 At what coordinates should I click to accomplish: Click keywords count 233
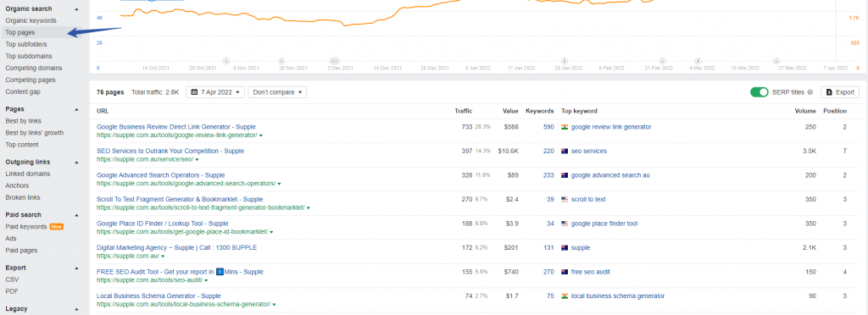point(548,175)
